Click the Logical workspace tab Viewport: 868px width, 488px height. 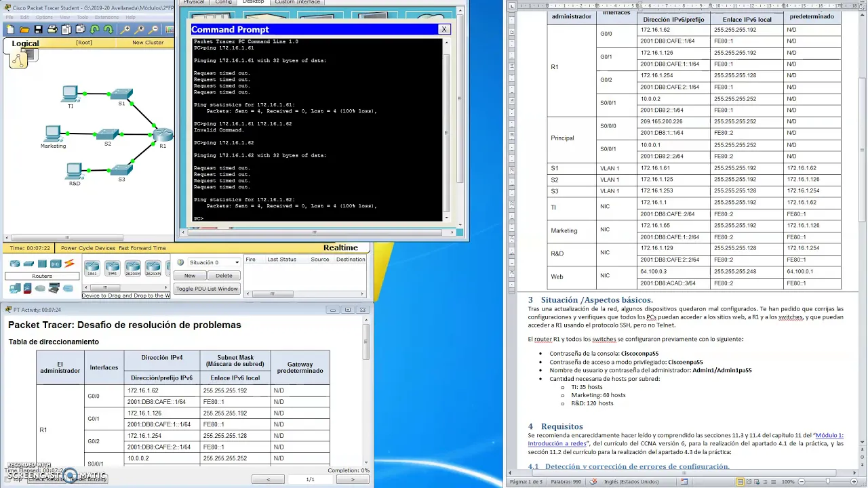(26, 43)
